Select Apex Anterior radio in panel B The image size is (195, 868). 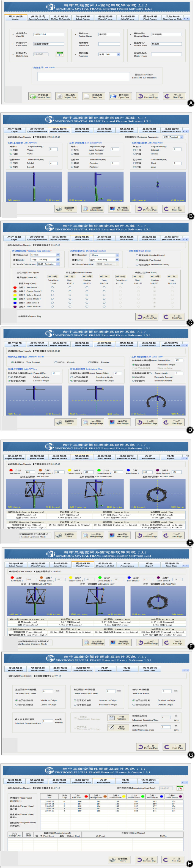[x=72, y=154]
